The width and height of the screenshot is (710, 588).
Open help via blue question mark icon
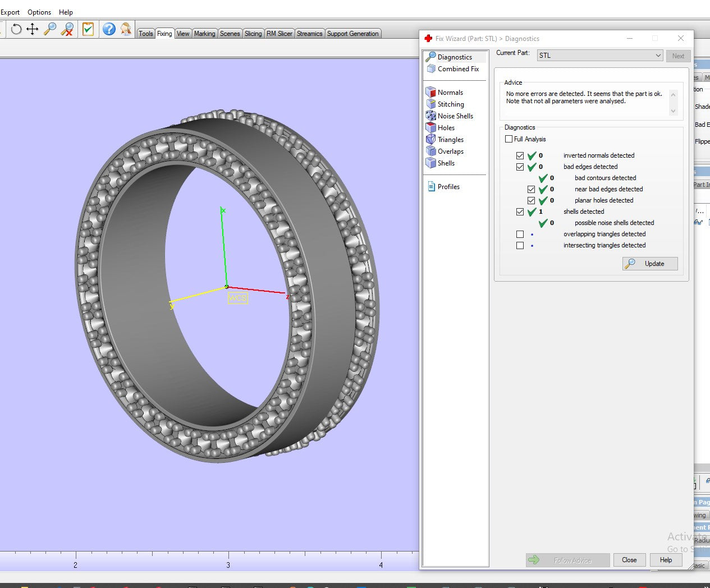click(109, 29)
